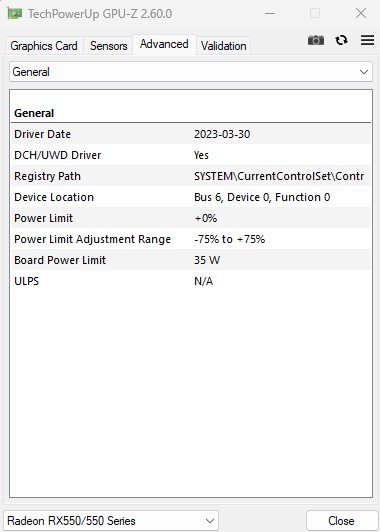Click the screenshot camera icon
Screen dimensions: 380x532
tap(316, 40)
